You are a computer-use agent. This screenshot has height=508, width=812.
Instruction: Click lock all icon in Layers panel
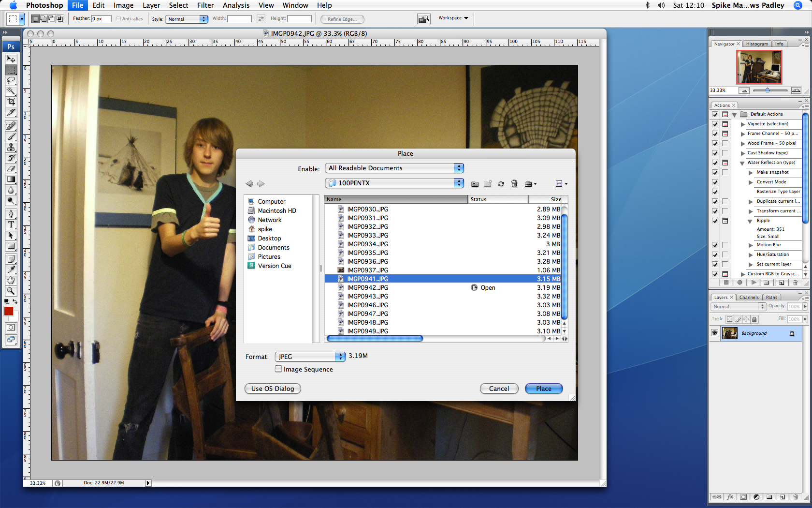754,319
